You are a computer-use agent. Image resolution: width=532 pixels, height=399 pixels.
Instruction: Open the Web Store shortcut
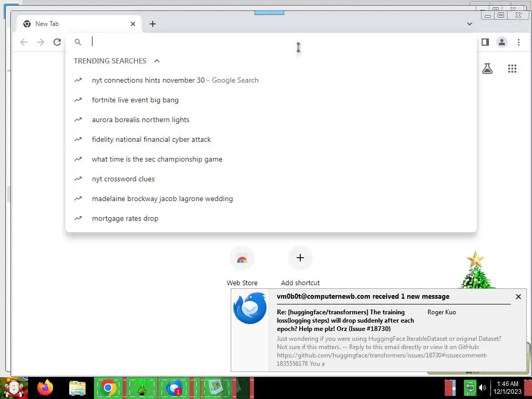point(242,266)
